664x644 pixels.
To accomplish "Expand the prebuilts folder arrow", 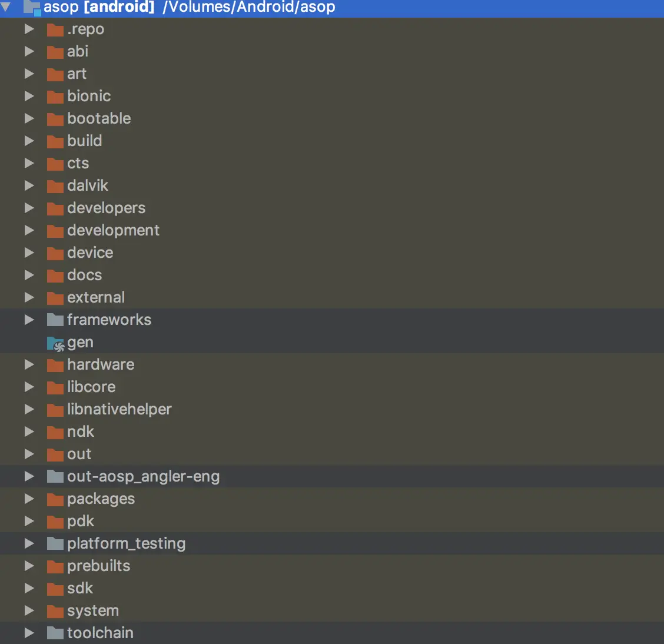I will point(29,566).
